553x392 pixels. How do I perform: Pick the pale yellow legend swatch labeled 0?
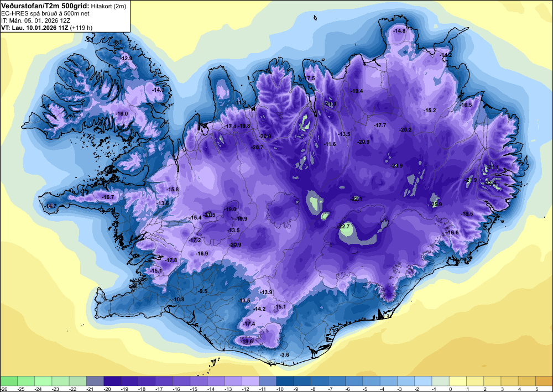pyautogui.click(x=458, y=381)
